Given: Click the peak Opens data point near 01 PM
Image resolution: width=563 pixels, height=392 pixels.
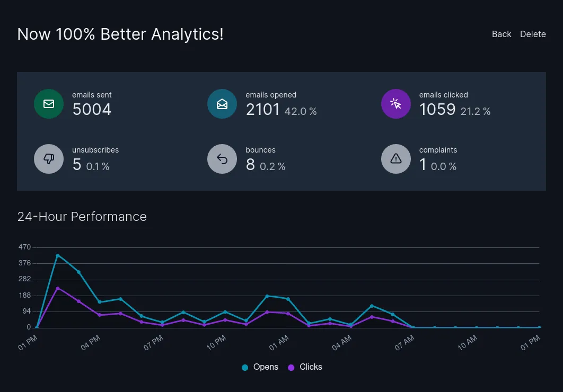Looking at the screenshot, I should [x=57, y=255].
